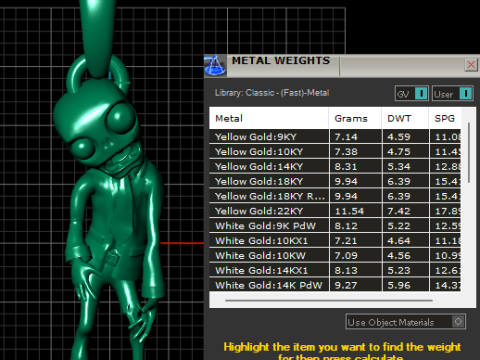Screen dimensions: 480x360
Task: Select the Yellow Gold:22KY row
Action: pyautogui.click(x=335, y=211)
